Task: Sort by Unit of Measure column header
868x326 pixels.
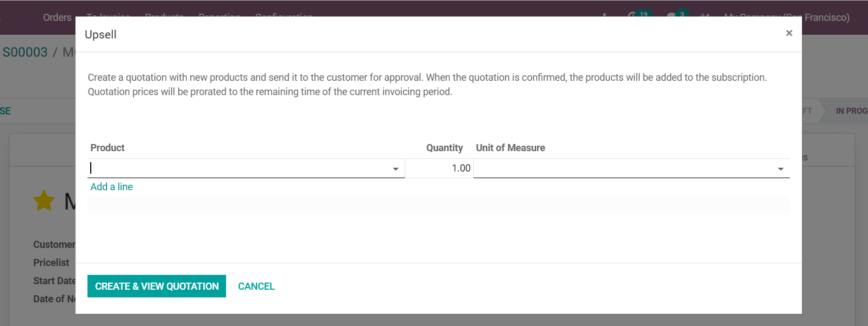Action: click(x=510, y=148)
